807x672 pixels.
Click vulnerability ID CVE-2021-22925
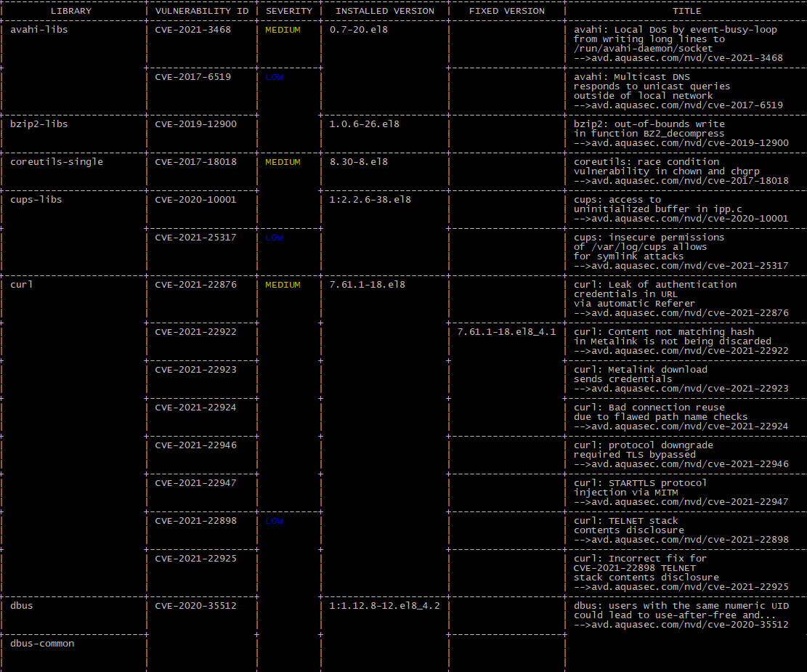coord(196,558)
